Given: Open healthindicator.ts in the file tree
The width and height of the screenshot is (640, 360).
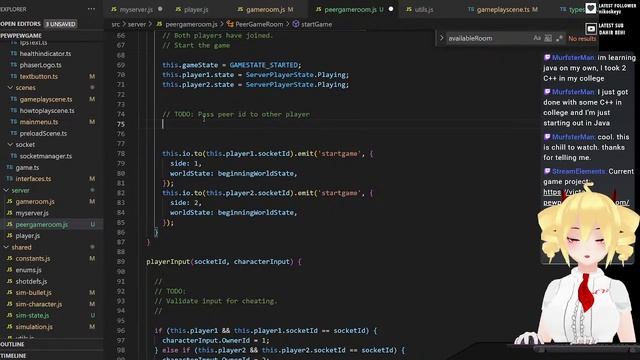Looking at the screenshot, I should (45, 54).
